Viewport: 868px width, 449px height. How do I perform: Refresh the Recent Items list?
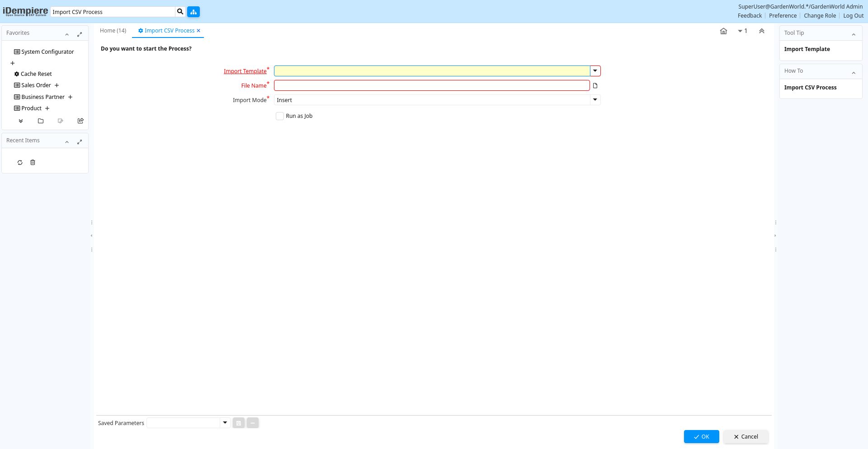click(20, 163)
